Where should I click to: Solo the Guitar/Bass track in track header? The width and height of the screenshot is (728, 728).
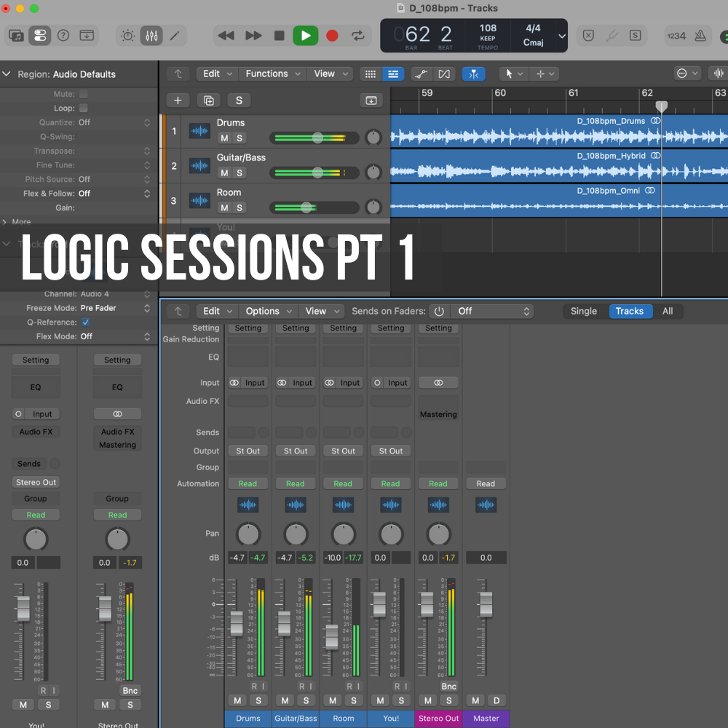(240, 173)
